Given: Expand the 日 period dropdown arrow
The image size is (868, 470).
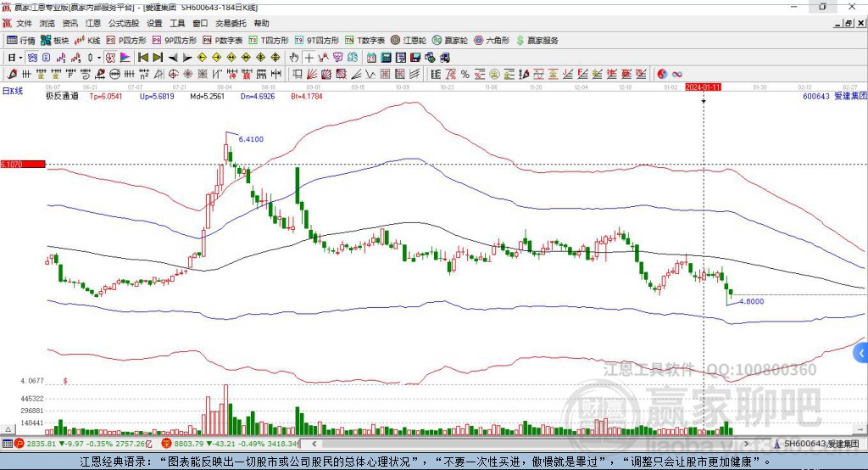Looking at the screenshot, I should point(20,58).
